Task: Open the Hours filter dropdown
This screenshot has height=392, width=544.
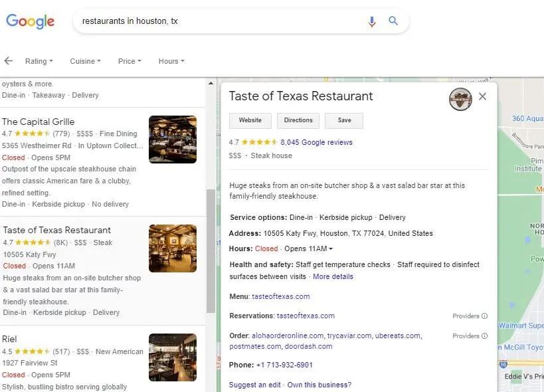Action: coord(171,61)
